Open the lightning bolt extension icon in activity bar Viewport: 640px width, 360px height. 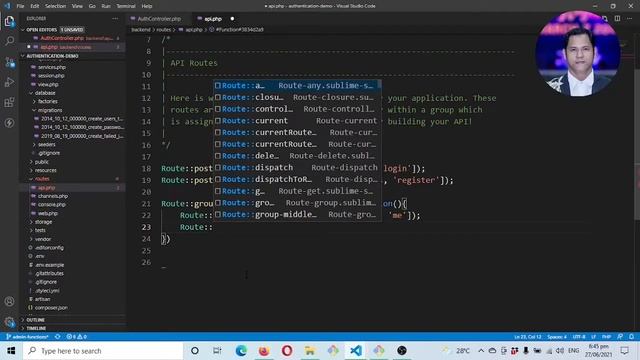point(9,122)
